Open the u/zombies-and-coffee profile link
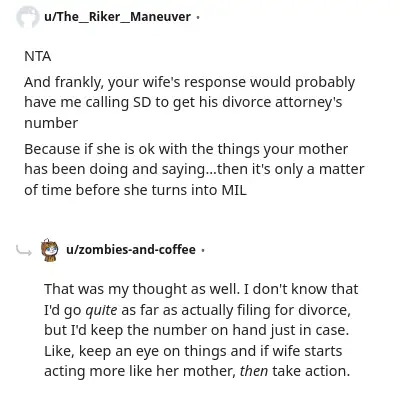This screenshot has height=407, width=400. [131, 249]
